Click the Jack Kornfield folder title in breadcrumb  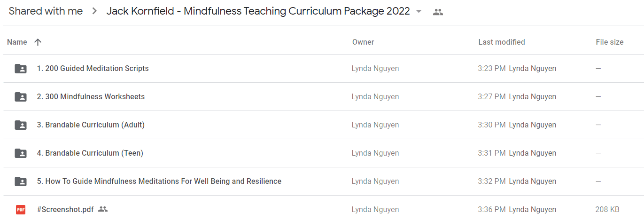(x=258, y=11)
